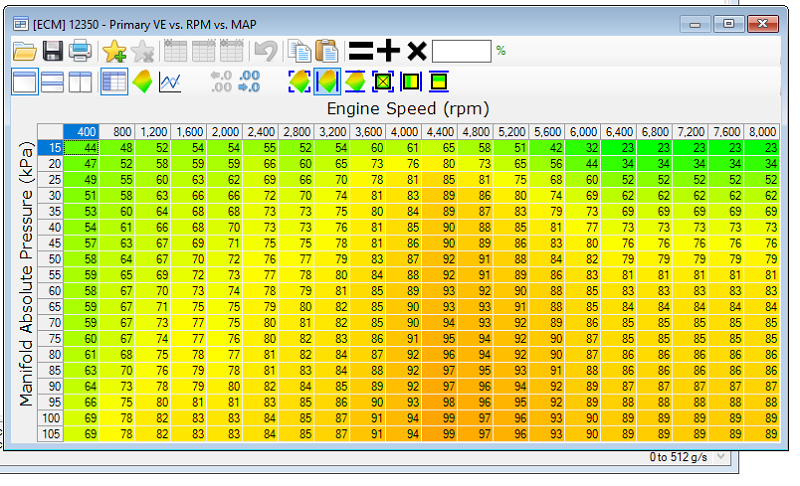800x486 pixels.
Task: Click cell 95 at 75 kPa, 4,400 rpm
Action: point(440,339)
